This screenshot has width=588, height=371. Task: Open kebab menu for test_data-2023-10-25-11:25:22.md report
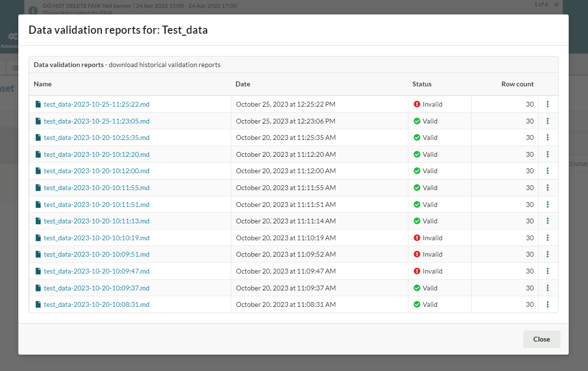pos(547,104)
